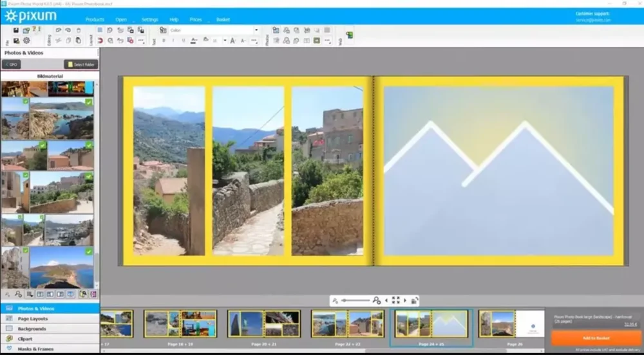Open the Products menu
The width and height of the screenshot is (644, 355).
(95, 20)
